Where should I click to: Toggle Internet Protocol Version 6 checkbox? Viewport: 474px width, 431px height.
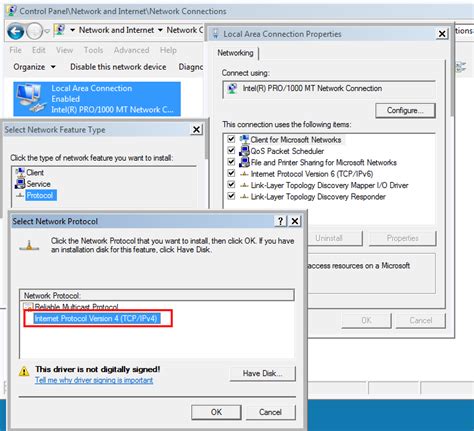click(x=231, y=173)
